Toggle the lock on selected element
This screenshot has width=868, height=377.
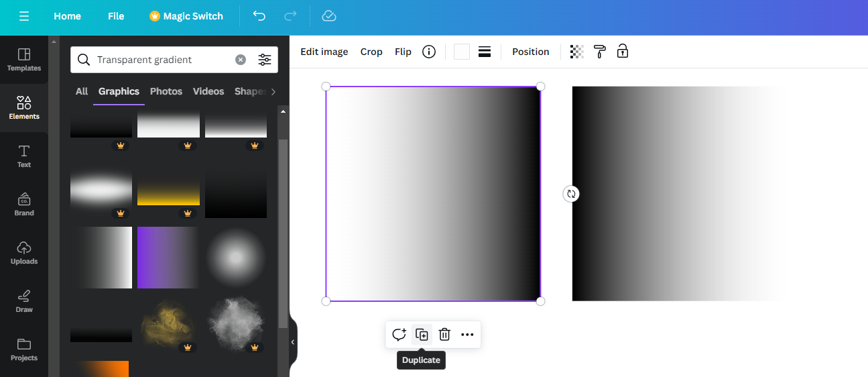coord(623,52)
